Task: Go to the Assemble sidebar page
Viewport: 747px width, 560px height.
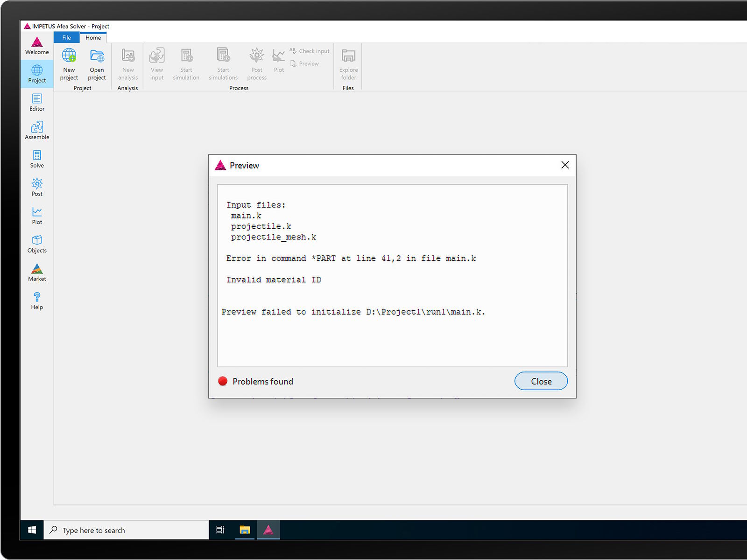Action: 37,131
